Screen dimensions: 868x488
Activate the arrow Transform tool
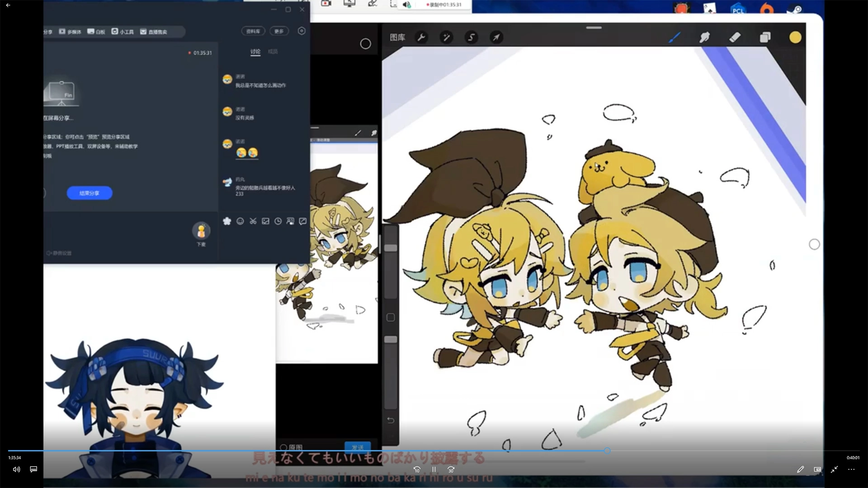[x=496, y=38]
